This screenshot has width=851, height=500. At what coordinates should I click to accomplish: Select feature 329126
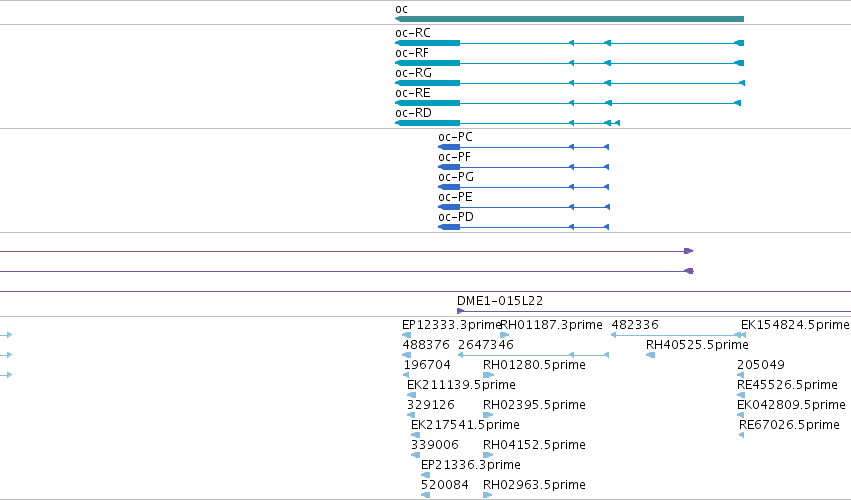(431, 405)
